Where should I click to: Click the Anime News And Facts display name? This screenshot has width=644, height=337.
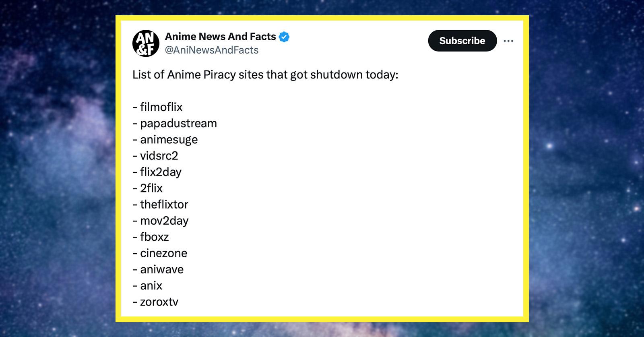(x=219, y=36)
